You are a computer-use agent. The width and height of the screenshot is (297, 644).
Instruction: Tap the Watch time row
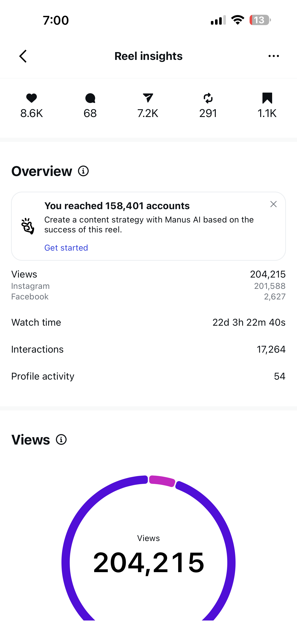(x=148, y=322)
